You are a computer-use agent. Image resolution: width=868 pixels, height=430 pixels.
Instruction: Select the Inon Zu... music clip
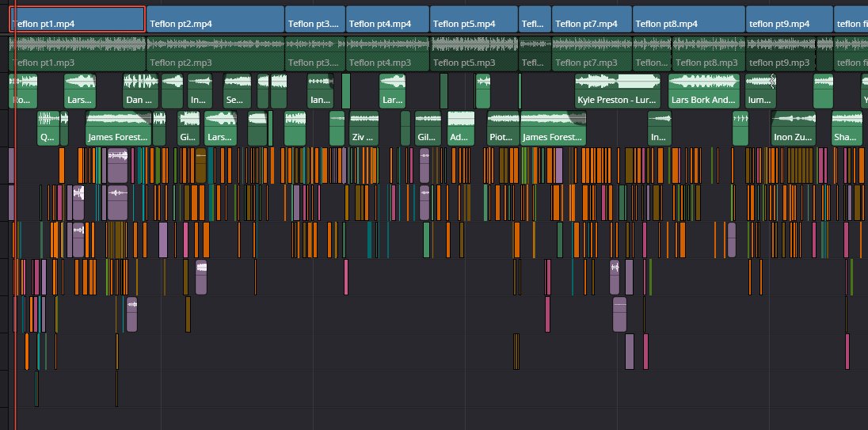tap(793, 128)
